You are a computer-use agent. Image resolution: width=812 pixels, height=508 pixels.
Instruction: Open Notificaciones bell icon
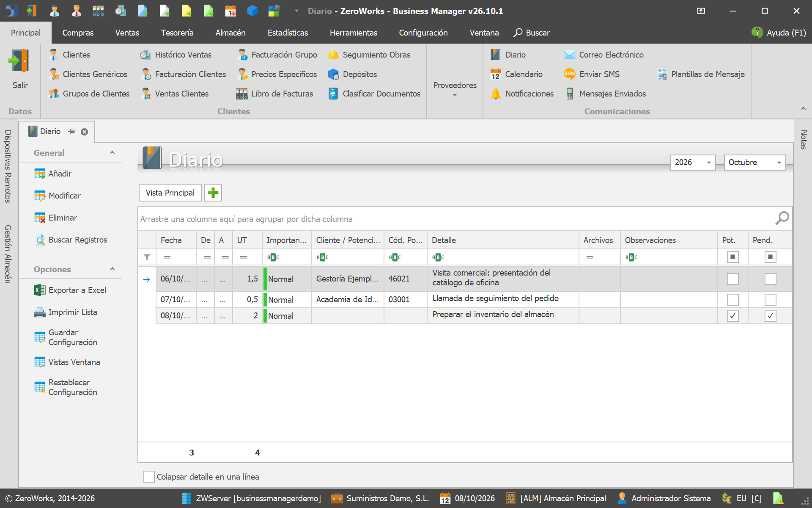[496, 94]
